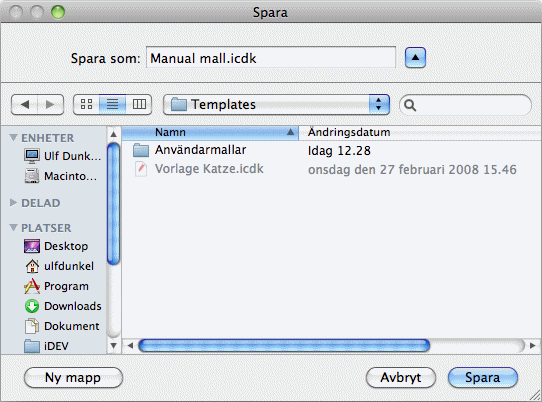Go back to previous folder
Viewport: 542px width, 402px height.
pyautogui.click(x=25, y=104)
